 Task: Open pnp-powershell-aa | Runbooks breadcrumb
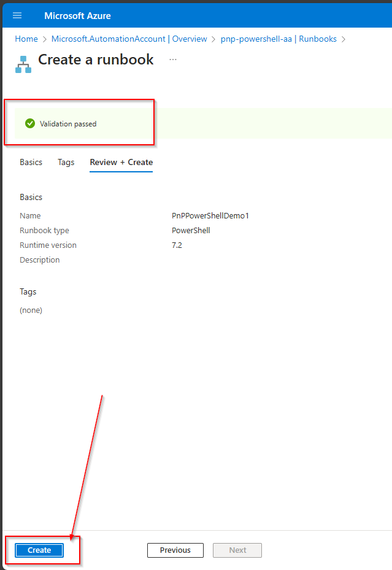279,39
